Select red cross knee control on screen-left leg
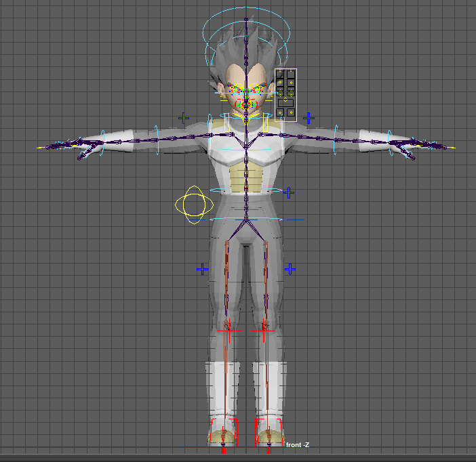 coord(229,331)
